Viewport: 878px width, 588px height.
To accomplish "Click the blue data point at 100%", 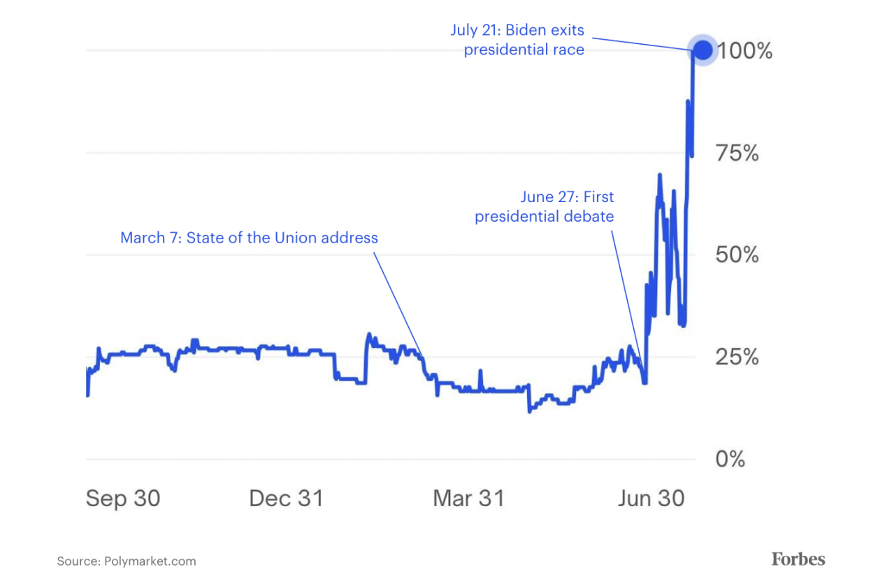I will [x=703, y=50].
